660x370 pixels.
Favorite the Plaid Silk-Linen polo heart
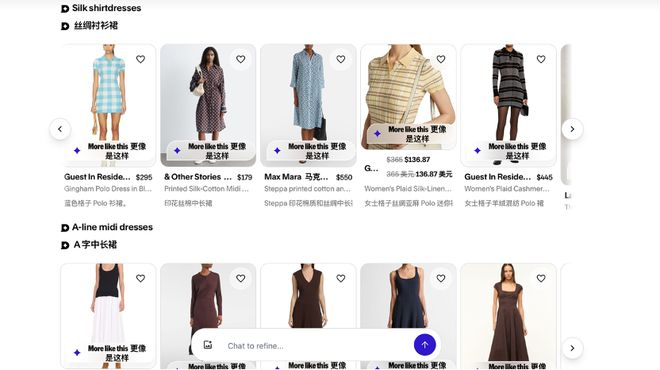[441, 59]
